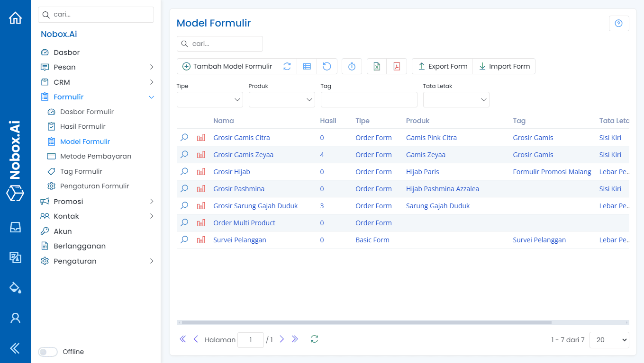
Task: Click the statistics icon for Grosir Hijab row
Action: coord(201,171)
